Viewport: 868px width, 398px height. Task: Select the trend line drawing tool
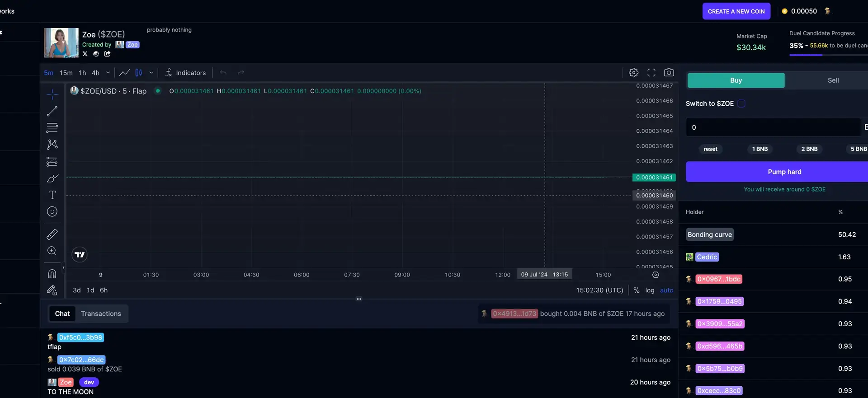[x=52, y=111]
